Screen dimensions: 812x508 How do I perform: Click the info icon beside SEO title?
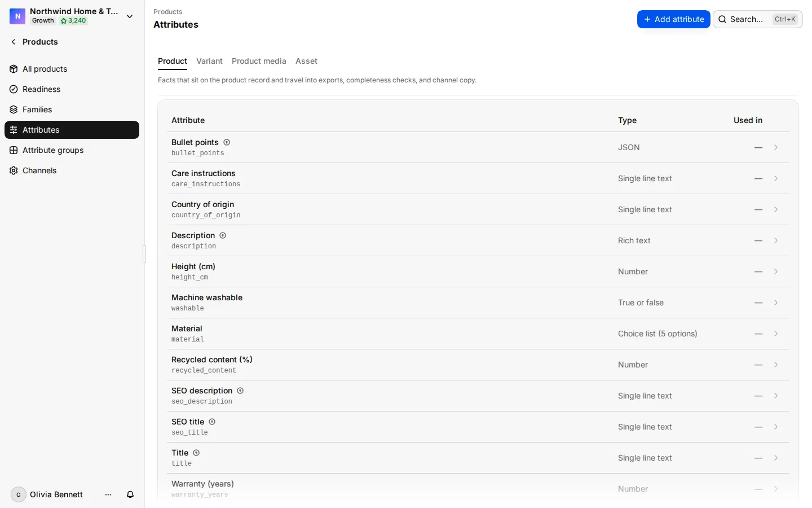click(212, 422)
